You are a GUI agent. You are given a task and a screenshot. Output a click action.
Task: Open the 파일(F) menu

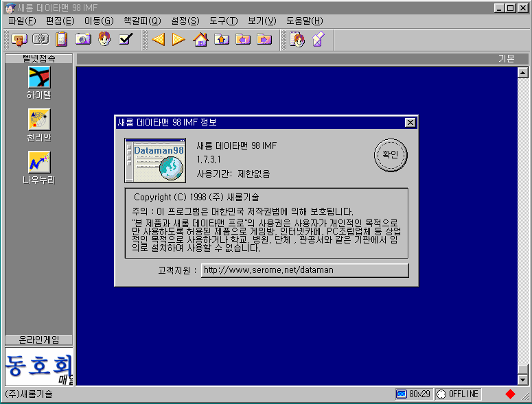tap(22, 21)
